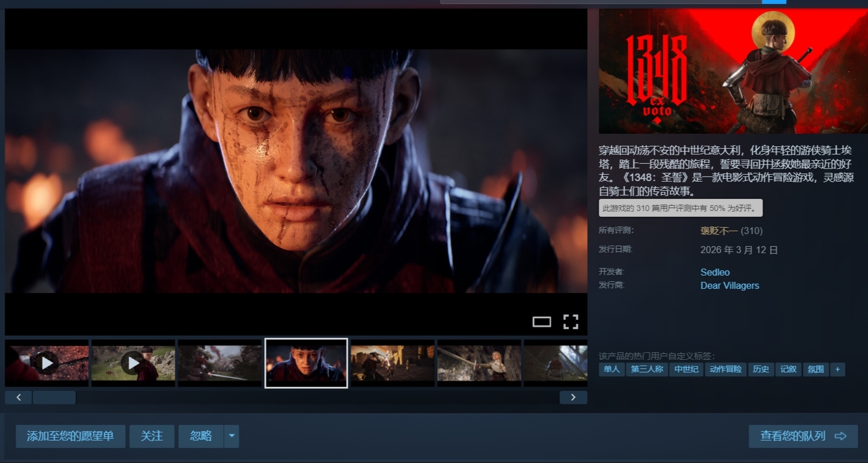Click the blue search icon at top

point(774,2)
